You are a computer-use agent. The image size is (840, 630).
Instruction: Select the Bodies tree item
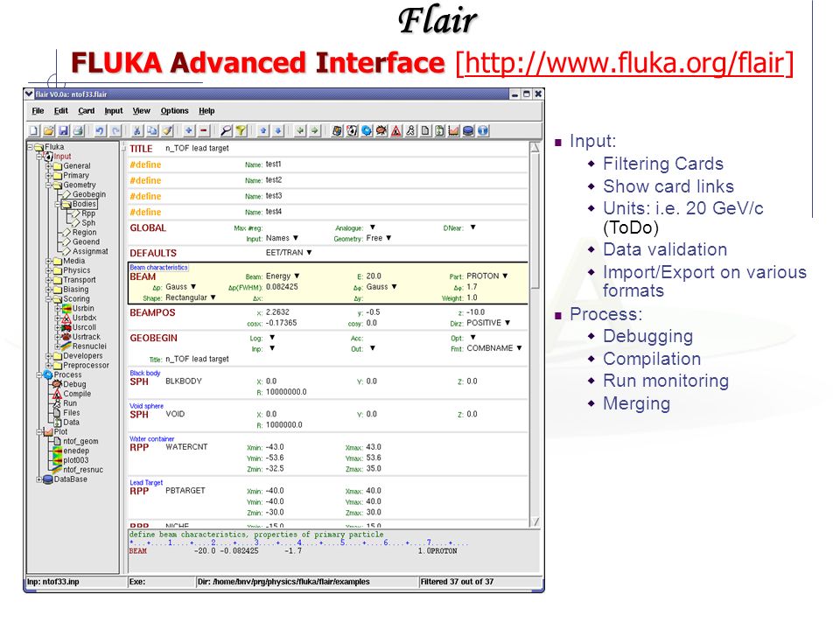[84, 204]
